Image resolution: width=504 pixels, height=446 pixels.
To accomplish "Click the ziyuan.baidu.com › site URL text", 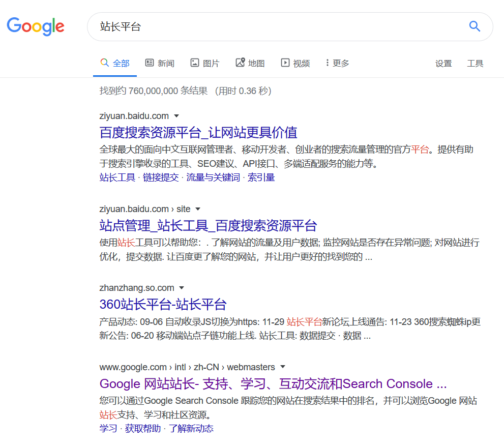I will 144,209.
